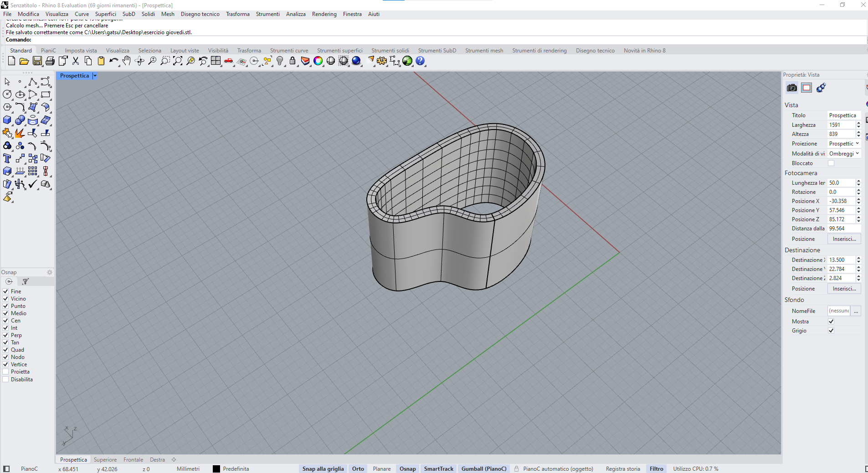868x473 pixels.
Task: Save the file with the floppy icon
Action: [37, 61]
